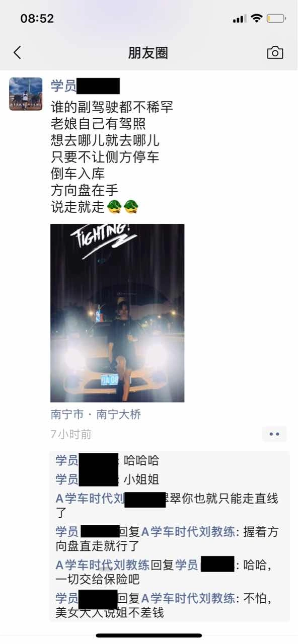Image resolution: width=298 pixels, height=644 pixels.
Task: Open the commenter name before 哈哈哈
Action: point(86,460)
